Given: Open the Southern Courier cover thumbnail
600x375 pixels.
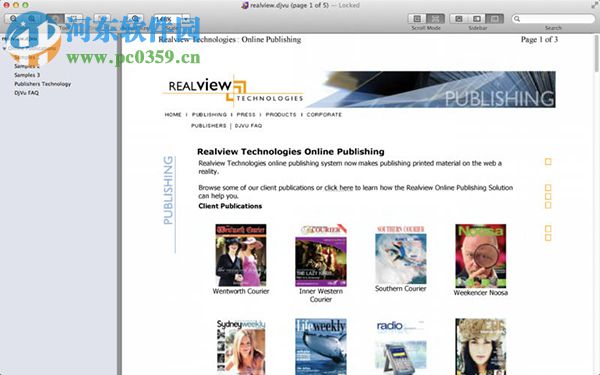Looking at the screenshot, I should [401, 254].
